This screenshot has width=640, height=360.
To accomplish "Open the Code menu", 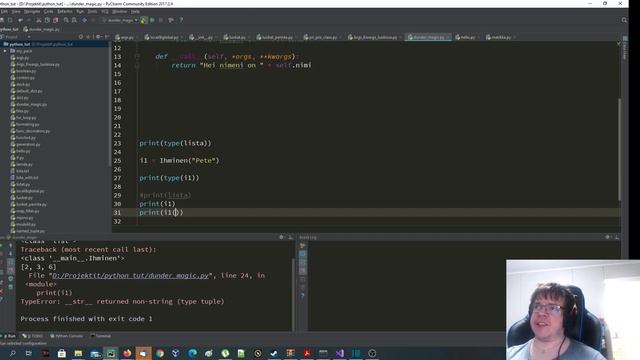I will pyautogui.click(x=49, y=11).
